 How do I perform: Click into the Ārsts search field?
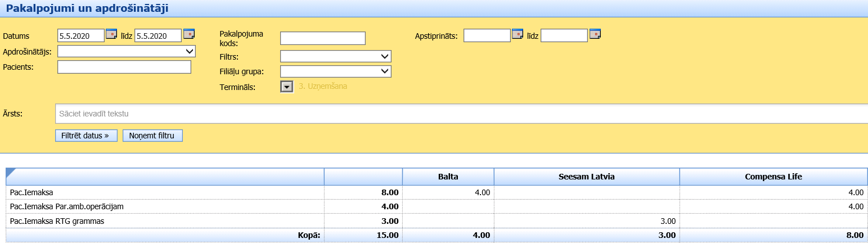[461, 114]
